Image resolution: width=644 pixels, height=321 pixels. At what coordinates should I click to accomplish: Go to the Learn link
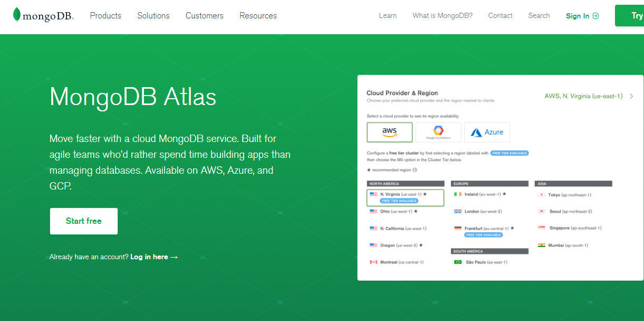coord(388,16)
